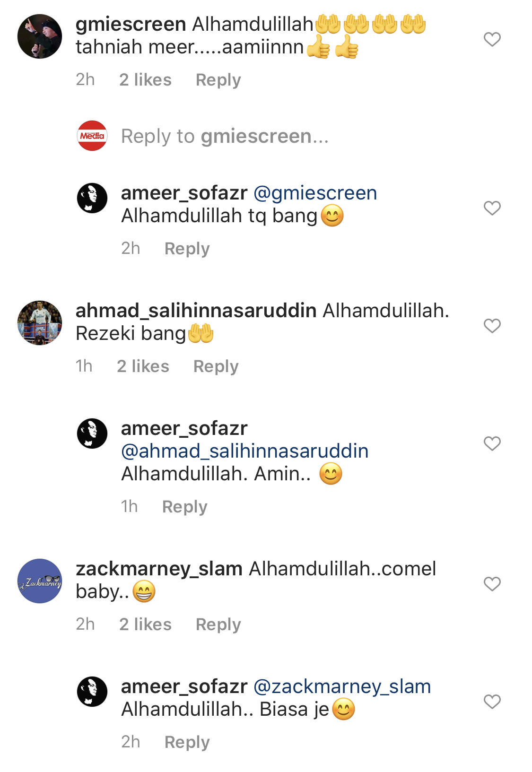
Task: Open @zackmarney_slam mention link
Action: [342, 686]
